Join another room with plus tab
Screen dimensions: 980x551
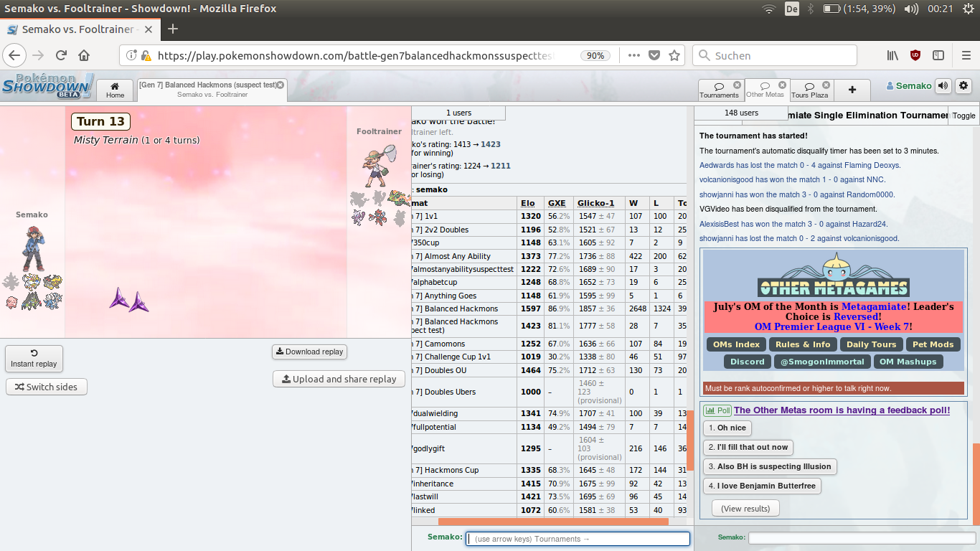coord(852,90)
